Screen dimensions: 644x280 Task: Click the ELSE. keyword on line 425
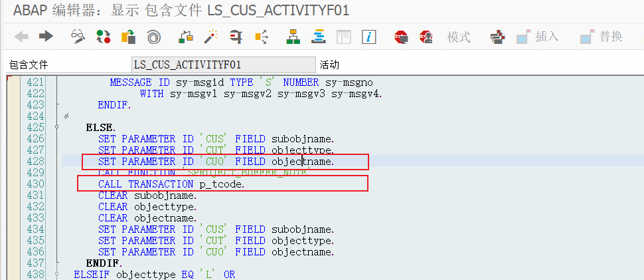click(x=101, y=128)
